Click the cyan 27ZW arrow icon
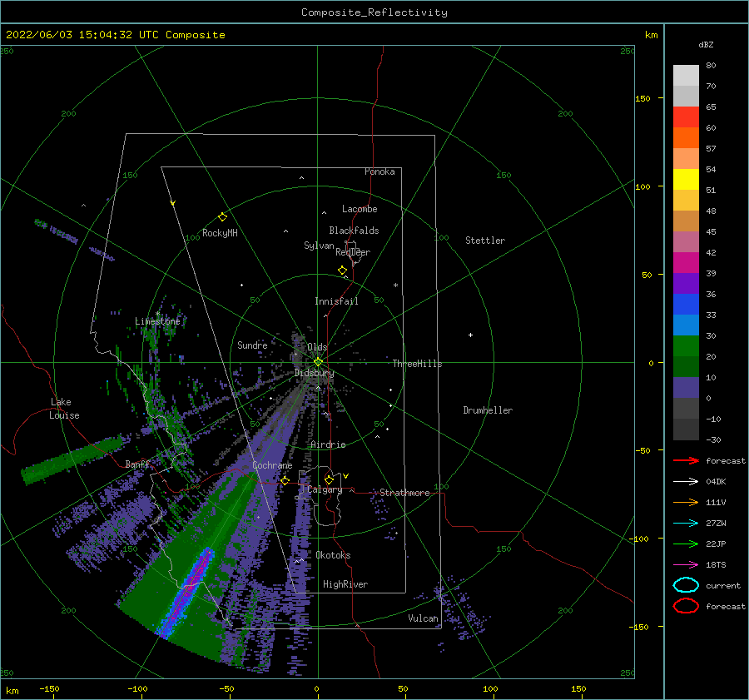The width and height of the screenshot is (749, 700). 686,524
